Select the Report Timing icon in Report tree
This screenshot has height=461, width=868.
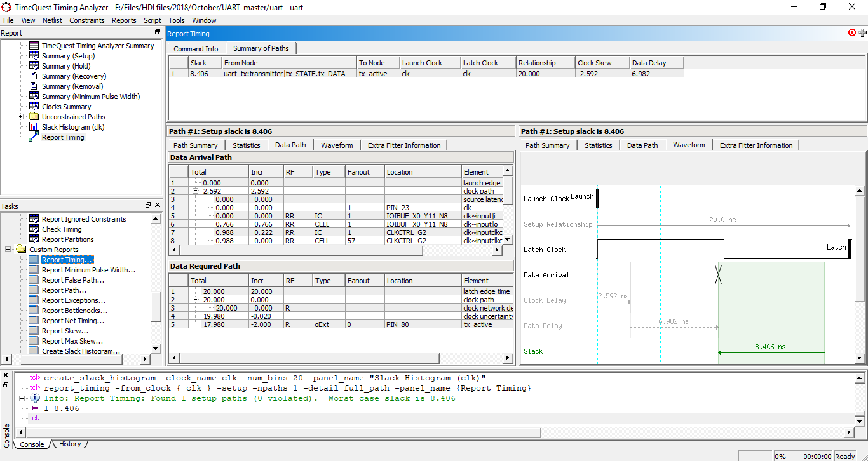click(34, 137)
